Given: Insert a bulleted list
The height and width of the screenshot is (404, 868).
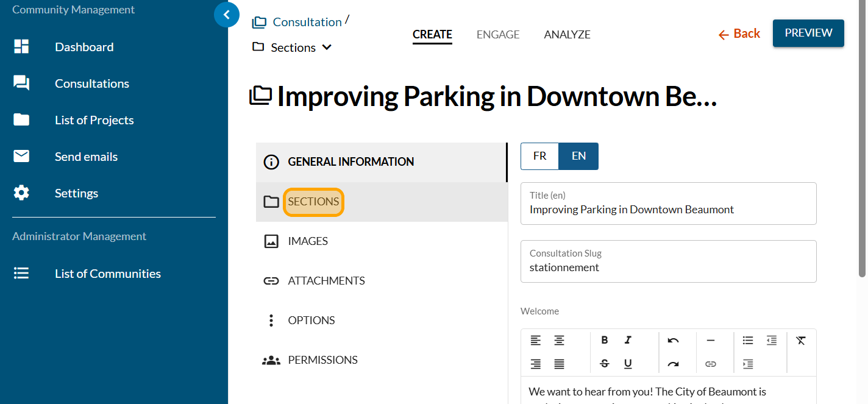Looking at the screenshot, I should click(x=748, y=340).
